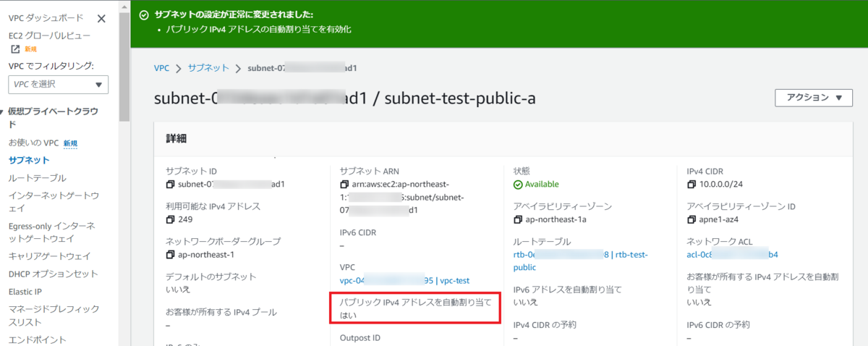
Task: Collapse the 仮想プライベートクラウド section
Action: 3,111
